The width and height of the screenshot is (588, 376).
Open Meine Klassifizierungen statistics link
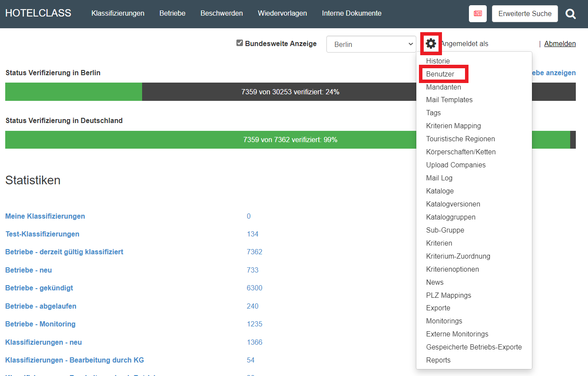45,216
